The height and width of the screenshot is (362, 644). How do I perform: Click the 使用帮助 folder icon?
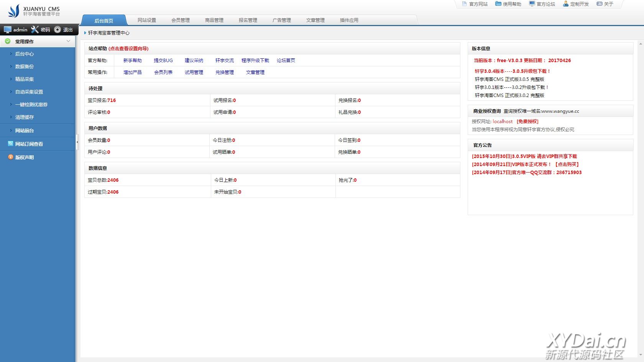click(498, 4)
